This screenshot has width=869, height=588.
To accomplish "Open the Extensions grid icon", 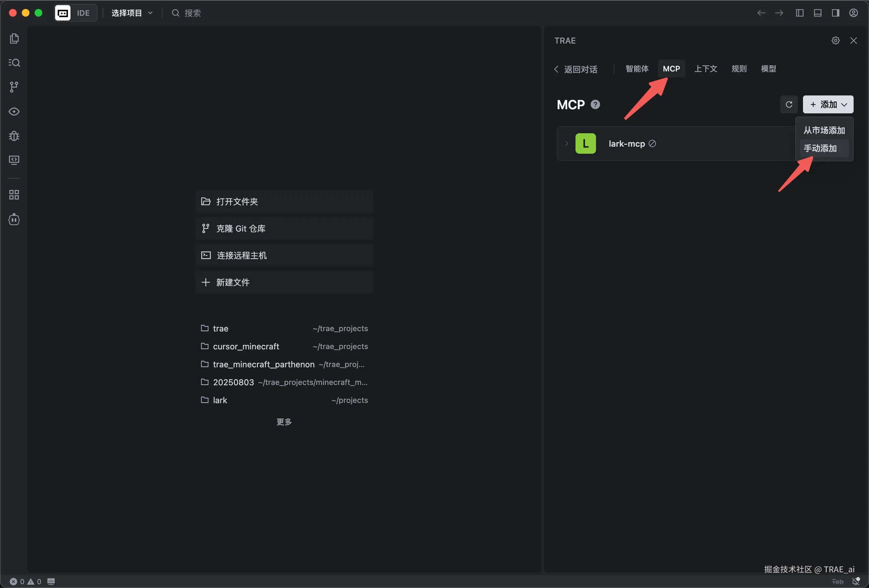I will click(x=14, y=195).
